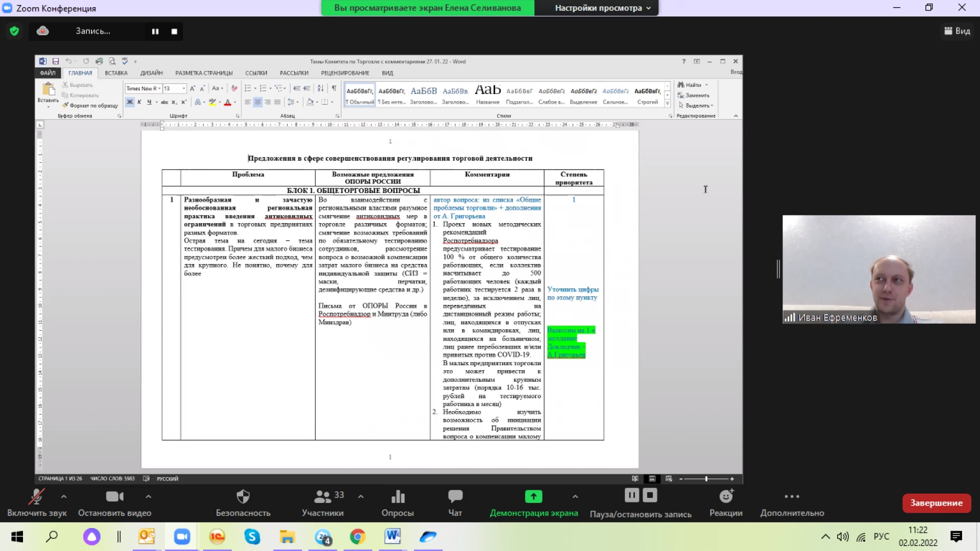The width and height of the screenshot is (980, 551).
Task: Open Zoom Chat (Чат)
Action: [455, 504]
